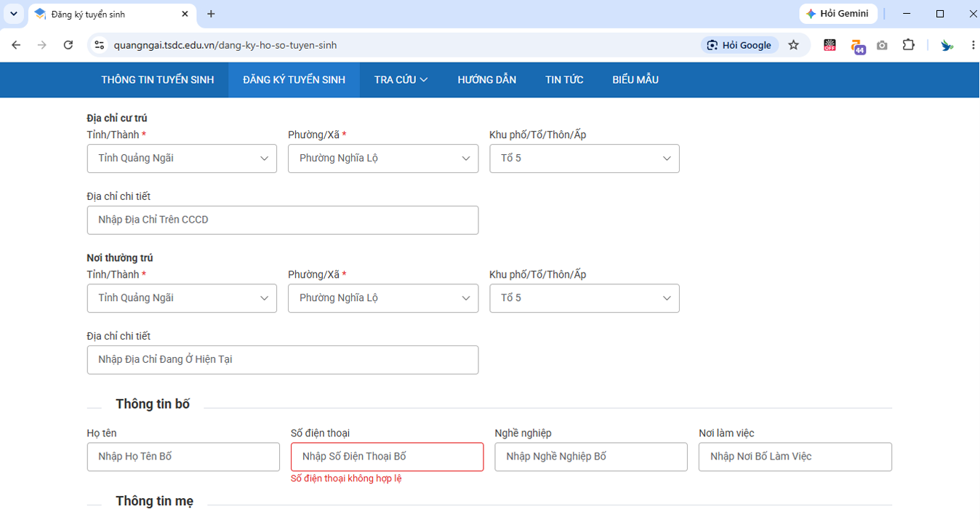Image resolution: width=980 pixels, height=525 pixels.
Task: Open the site information icon in address bar
Action: coord(100,45)
